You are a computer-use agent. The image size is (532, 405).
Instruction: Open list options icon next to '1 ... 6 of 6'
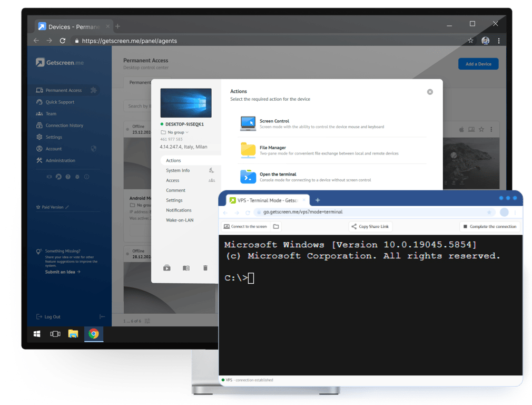coord(147,321)
